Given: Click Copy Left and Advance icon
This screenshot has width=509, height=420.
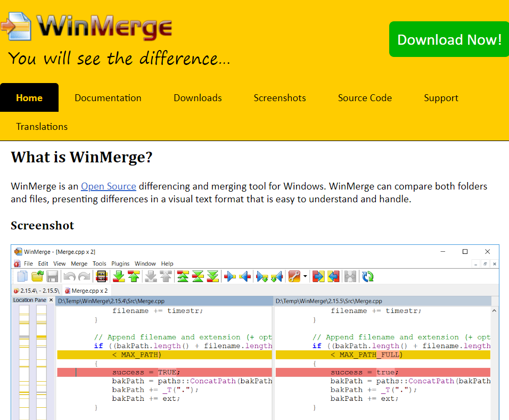Looking at the screenshot, I should (x=277, y=276).
